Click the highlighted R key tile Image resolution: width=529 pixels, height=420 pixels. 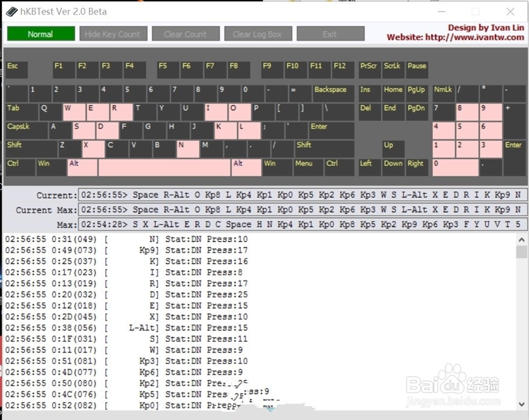pos(121,112)
